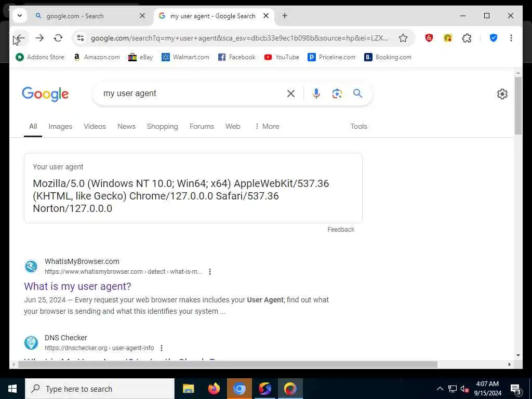Click the WhatIsMyBrowser.com site favicon
The image size is (532, 399).
(31, 267)
